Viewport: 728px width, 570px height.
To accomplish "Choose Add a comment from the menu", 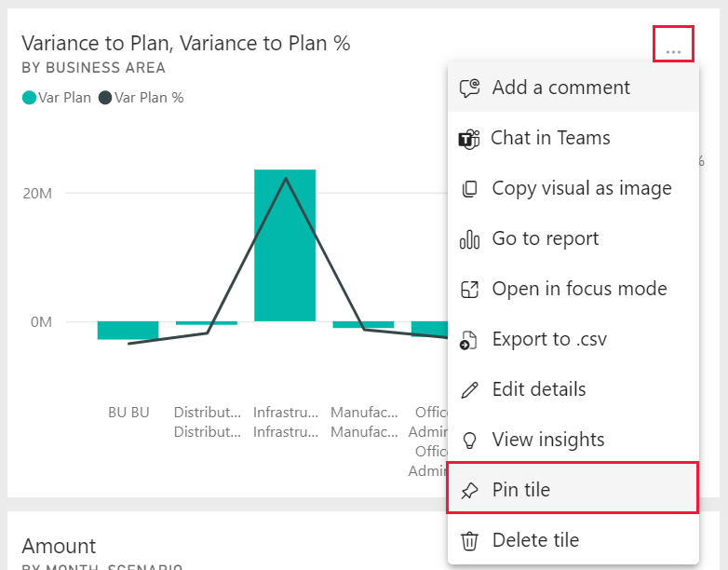I will tap(573, 88).
